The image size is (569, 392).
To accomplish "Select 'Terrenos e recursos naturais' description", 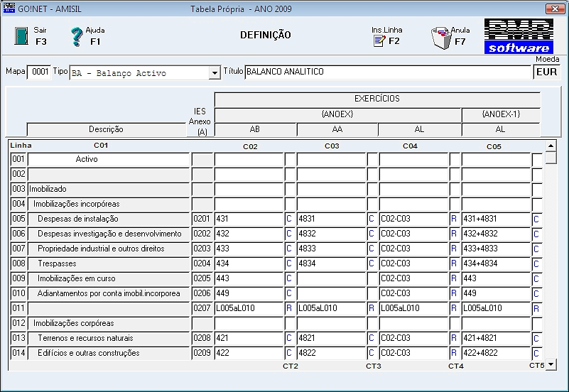I will coord(109,337).
